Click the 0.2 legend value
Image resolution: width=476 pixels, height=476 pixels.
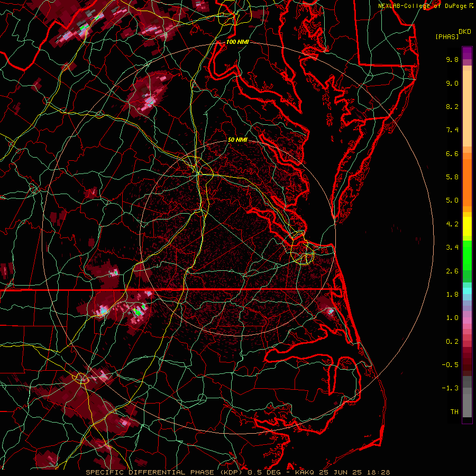(452, 342)
